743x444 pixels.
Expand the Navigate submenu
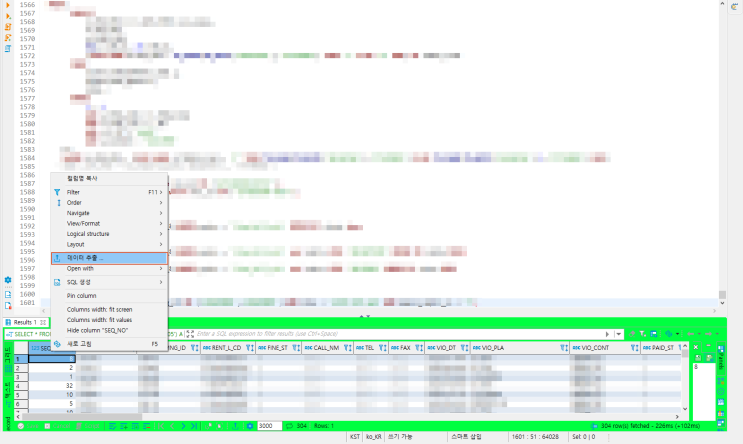click(x=109, y=213)
